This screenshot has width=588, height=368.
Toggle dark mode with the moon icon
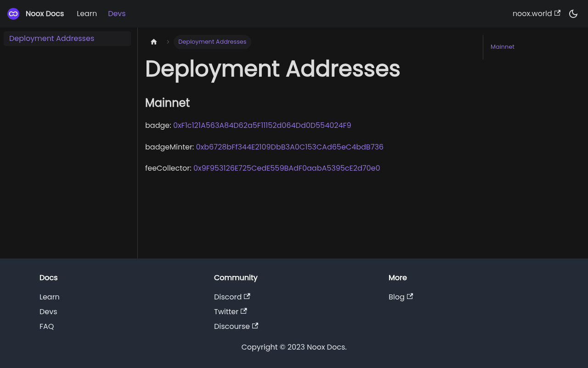573,14
